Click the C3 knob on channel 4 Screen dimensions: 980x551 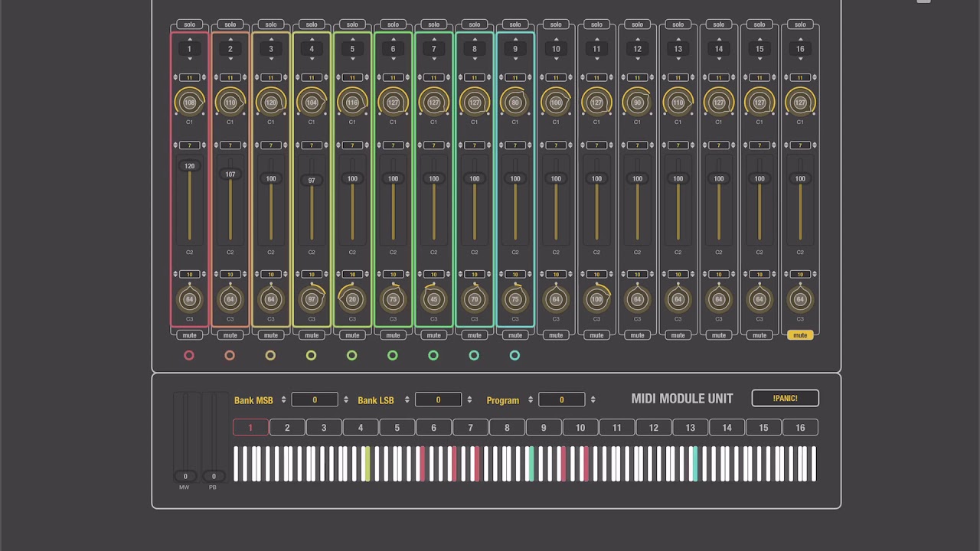click(312, 299)
